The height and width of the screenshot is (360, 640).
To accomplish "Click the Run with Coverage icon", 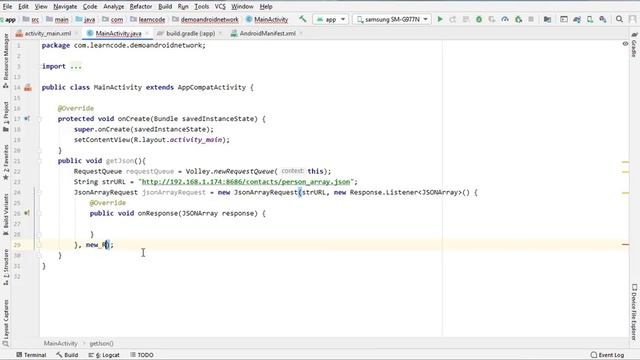I will 492,19.
